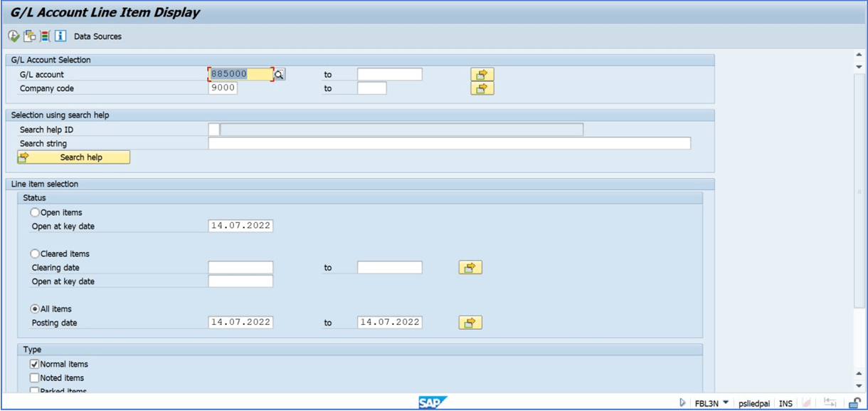The image size is (868, 411).
Task: Click the Get Variant icon
Action: 29,36
